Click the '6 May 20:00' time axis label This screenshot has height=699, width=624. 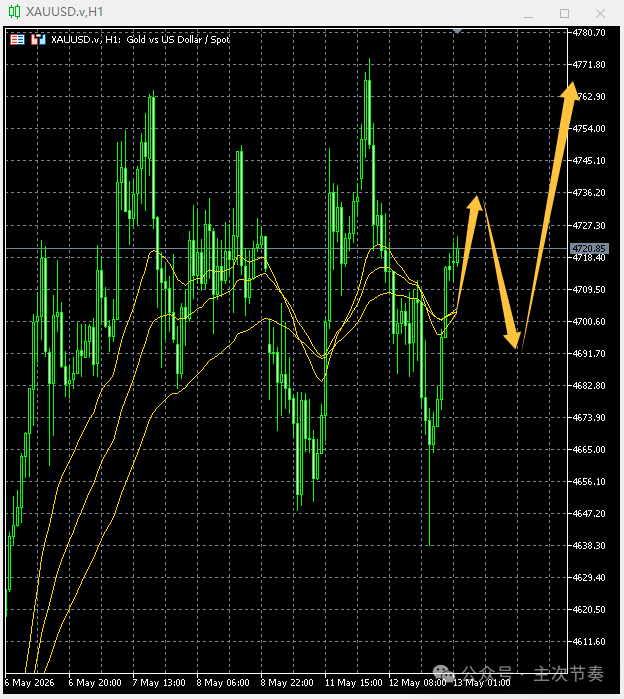[94, 683]
